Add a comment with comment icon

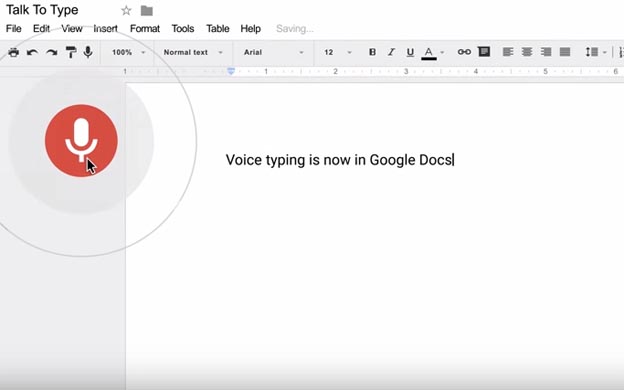pos(484,52)
